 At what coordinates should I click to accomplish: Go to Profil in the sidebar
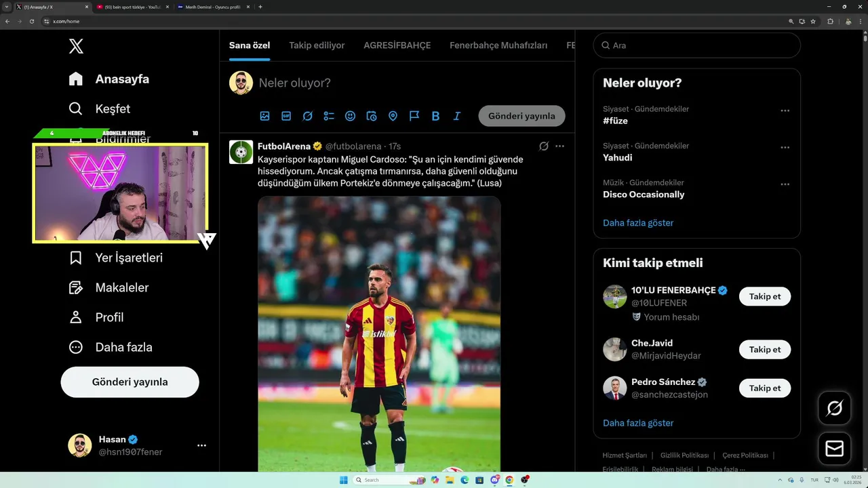(96, 317)
